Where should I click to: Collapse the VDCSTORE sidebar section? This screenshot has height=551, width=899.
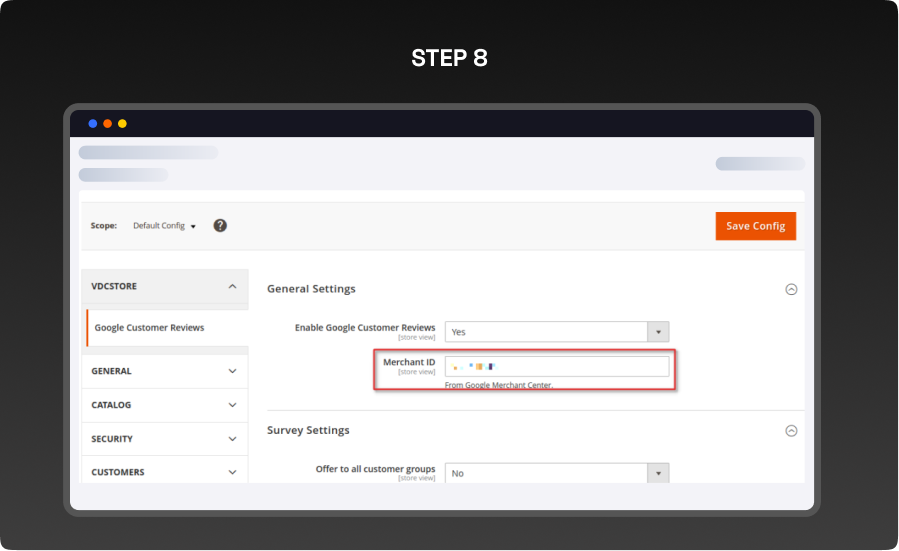point(232,286)
